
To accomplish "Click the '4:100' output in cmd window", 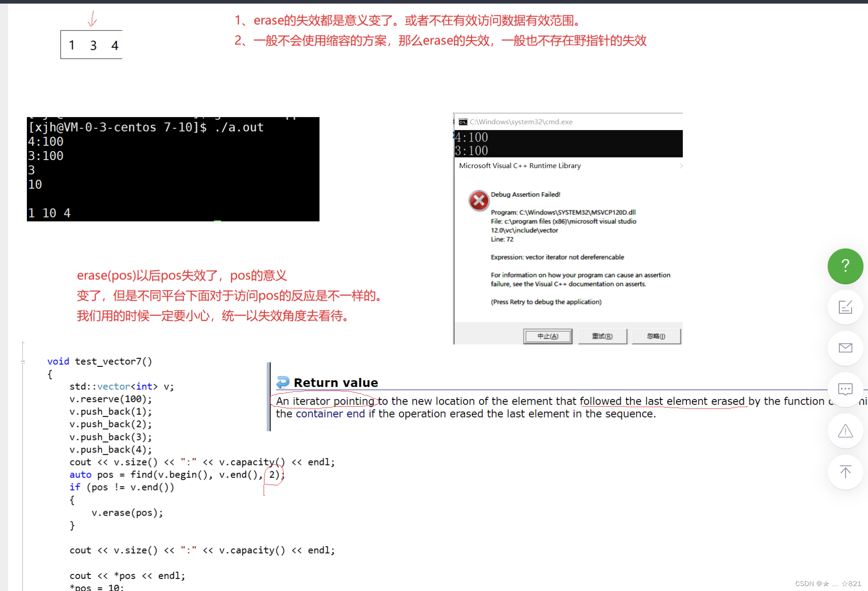I will tap(471, 137).
